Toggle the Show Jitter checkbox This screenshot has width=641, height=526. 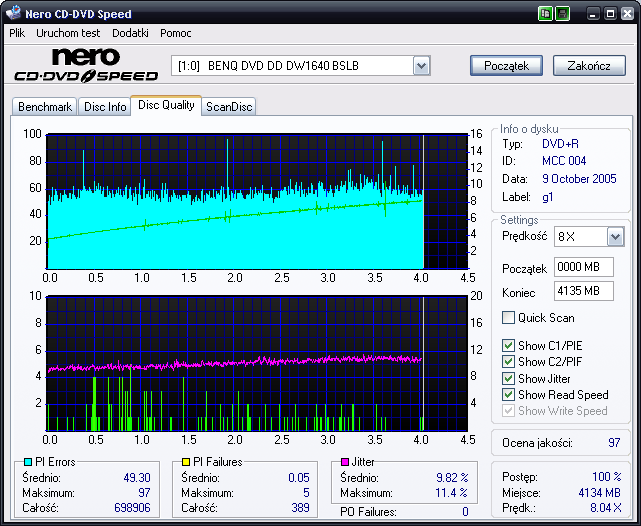pyautogui.click(x=508, y=378)
